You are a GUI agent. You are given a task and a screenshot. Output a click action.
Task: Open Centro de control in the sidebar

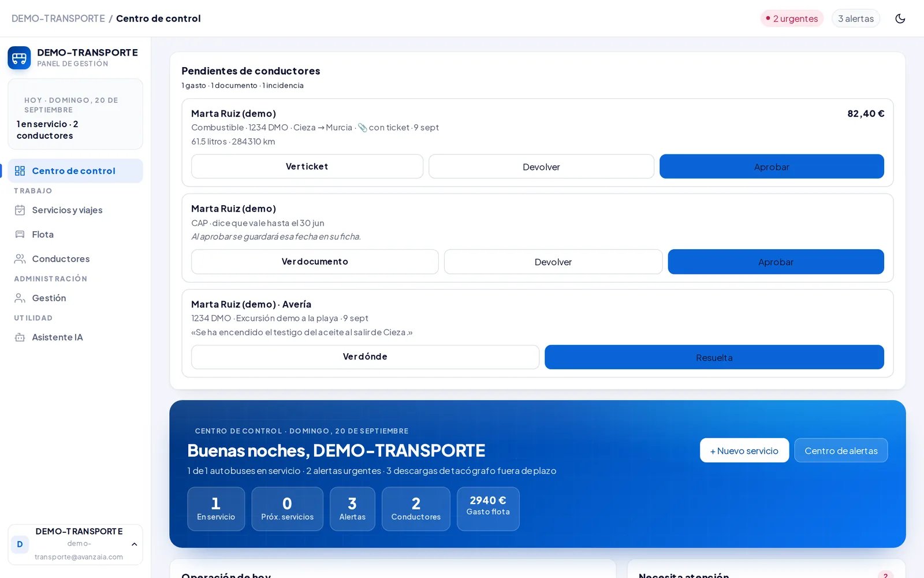point(75,171)
